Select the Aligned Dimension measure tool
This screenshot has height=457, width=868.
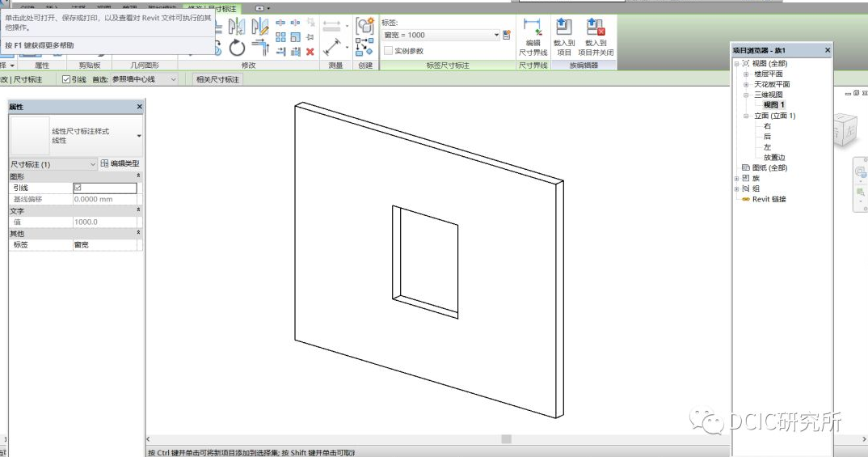[x=331, y=47]
